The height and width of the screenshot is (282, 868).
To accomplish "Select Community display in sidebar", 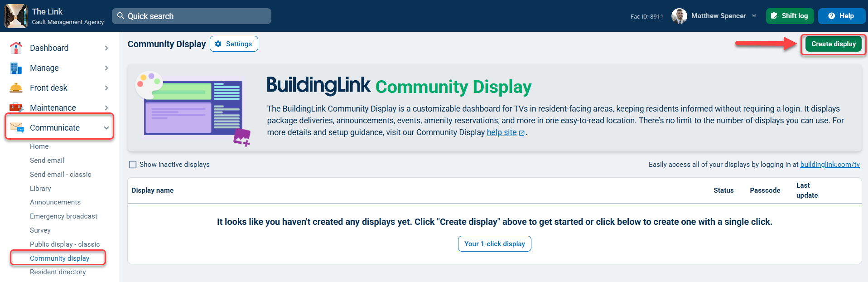I will click(60, 258).
